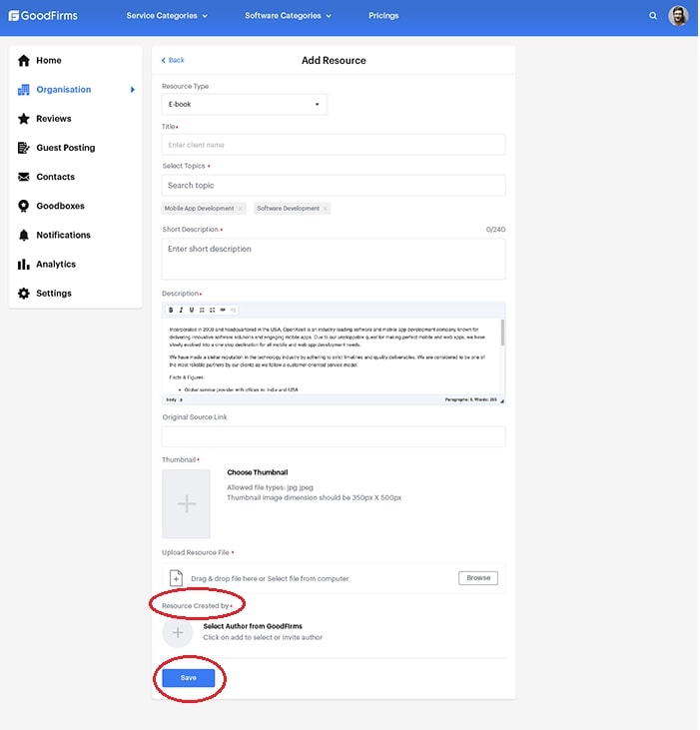Click the Organisation building icon
Viewport: 700px width, 730px height.
(x=24, y=90)
